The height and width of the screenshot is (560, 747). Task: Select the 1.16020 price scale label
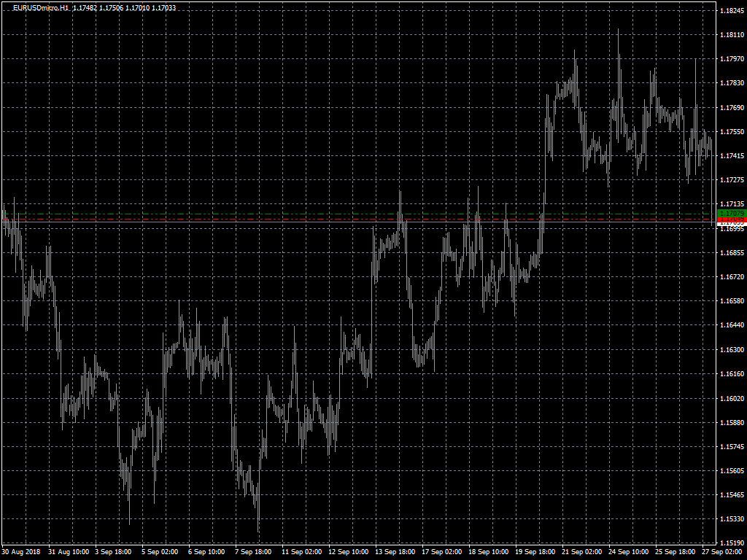[x=731, y=398]
